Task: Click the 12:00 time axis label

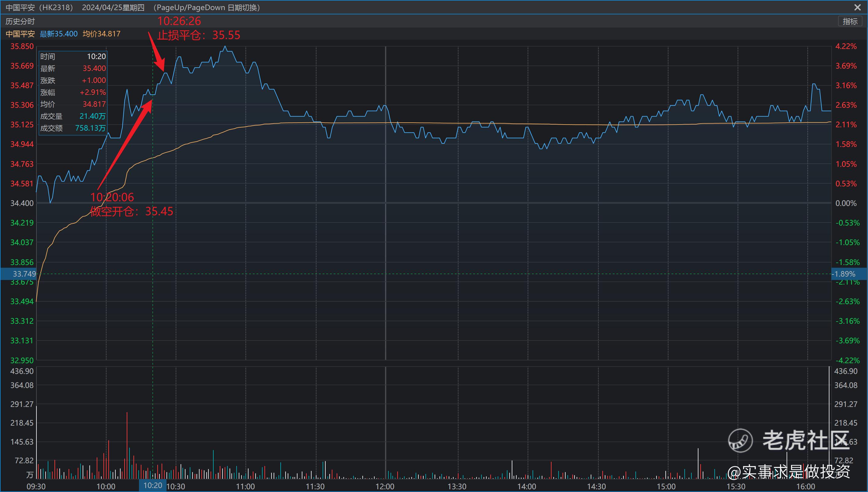Action: point(385,486)
